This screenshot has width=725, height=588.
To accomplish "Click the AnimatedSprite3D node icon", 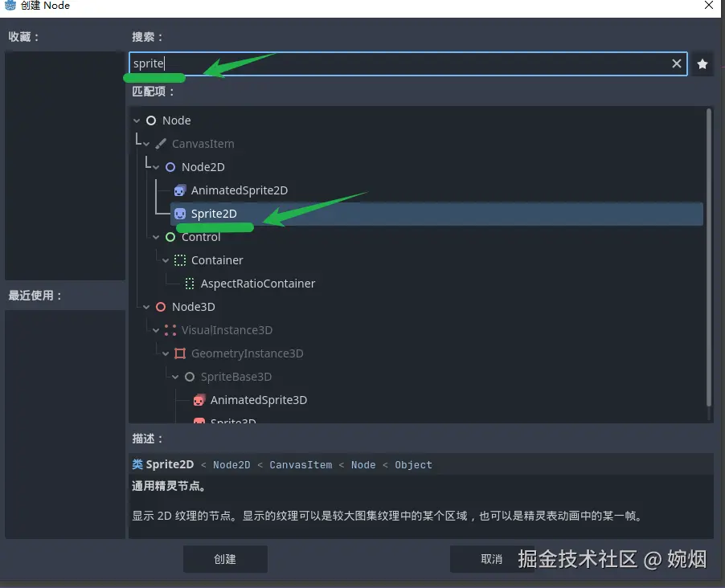I will tap(199, 400).
